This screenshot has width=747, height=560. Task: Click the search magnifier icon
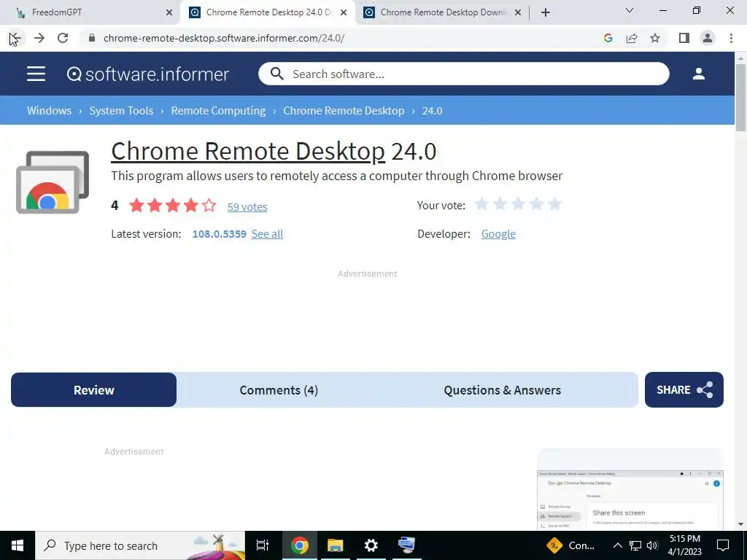276,74
